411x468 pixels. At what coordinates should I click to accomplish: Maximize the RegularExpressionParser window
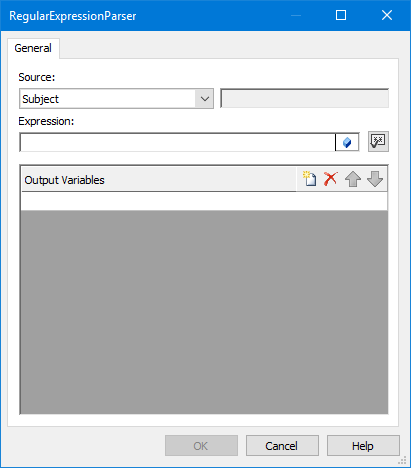(x=341, y=15)
